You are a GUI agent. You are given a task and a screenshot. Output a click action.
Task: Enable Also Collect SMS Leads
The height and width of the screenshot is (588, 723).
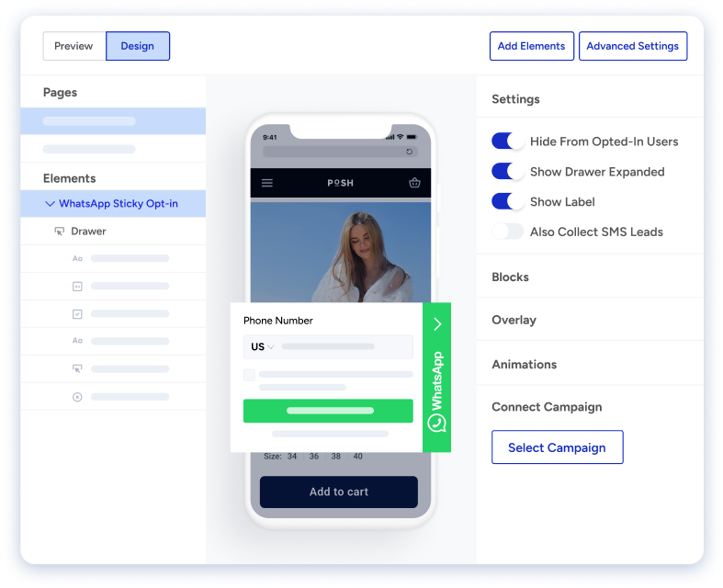(x=507, y=232)
